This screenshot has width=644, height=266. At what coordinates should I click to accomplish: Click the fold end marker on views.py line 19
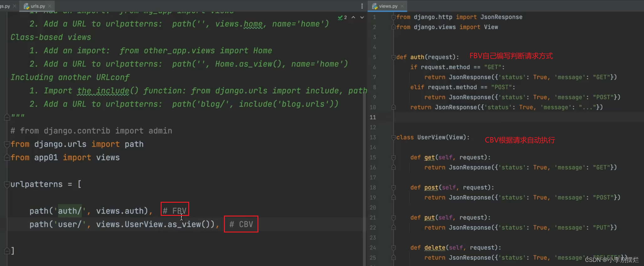coord(394,198)
